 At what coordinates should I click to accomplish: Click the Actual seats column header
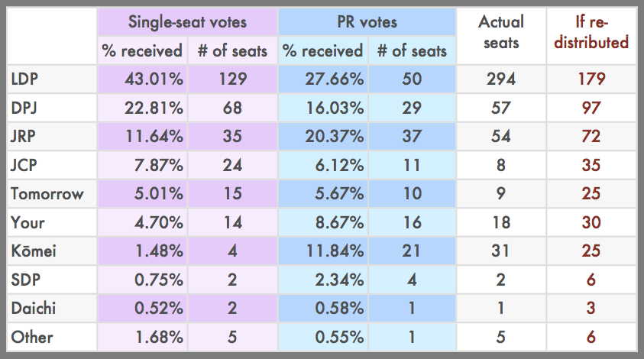click(501, 32)
